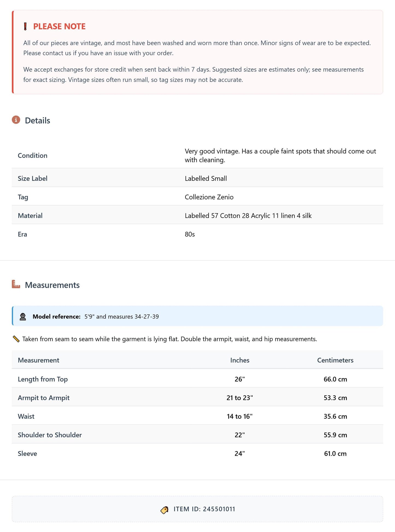Click the Armpit to Armpit row label
Screen dimensions: 395x532
pyautogui.click(x=44, y=398)
